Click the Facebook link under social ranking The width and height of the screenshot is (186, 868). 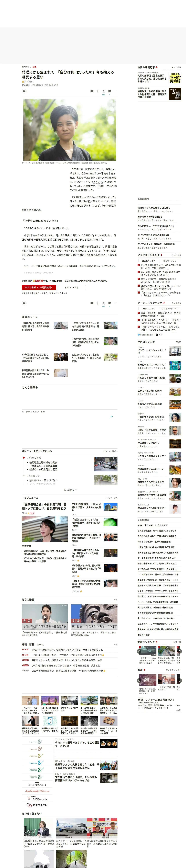coord(144,335)
